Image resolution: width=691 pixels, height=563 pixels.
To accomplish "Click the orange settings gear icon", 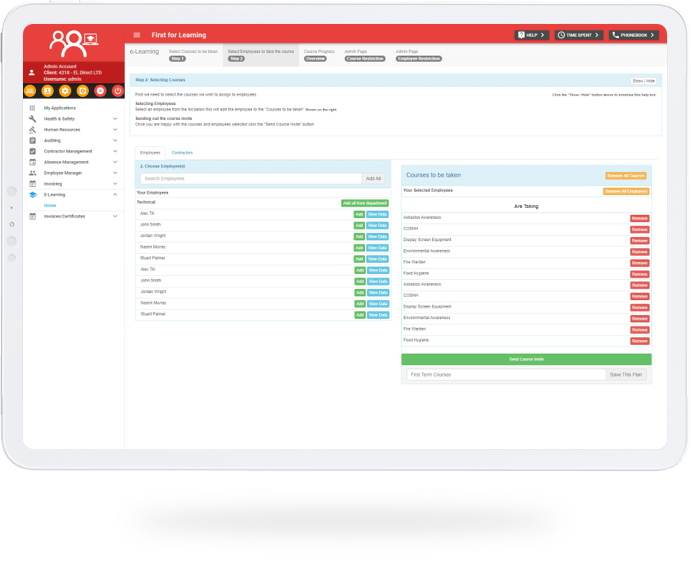I will pyautogui.click(x=65, y=91).
